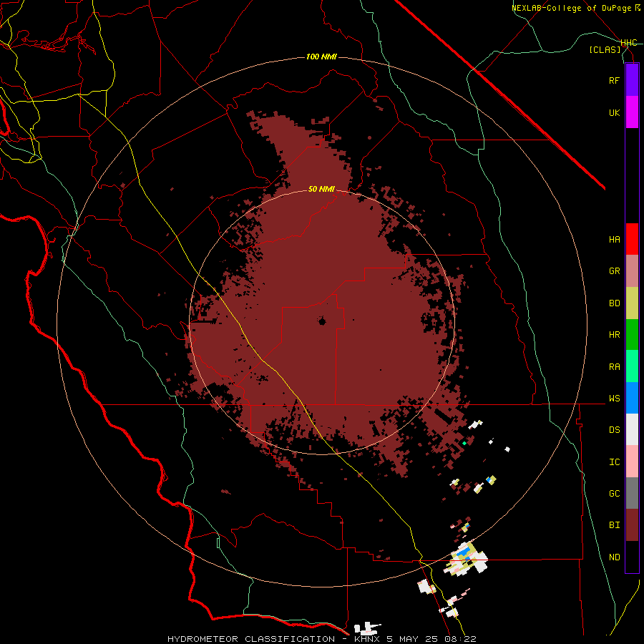Click the HYDROMETEOR CLASSIFICATION title text
This screenshot has width=644, height=644.
[x=251, y=639]
